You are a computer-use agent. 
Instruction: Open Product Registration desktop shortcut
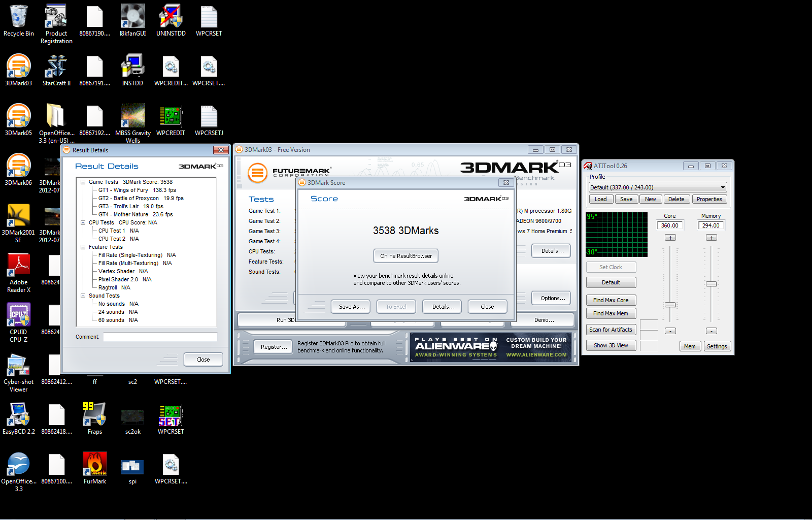click(x=56, y=24)
